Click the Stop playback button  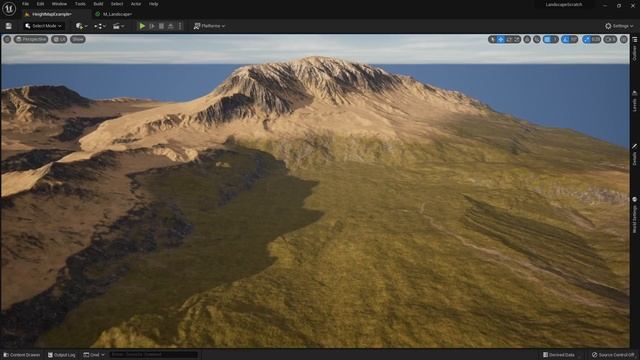click(x=161, y=26)
